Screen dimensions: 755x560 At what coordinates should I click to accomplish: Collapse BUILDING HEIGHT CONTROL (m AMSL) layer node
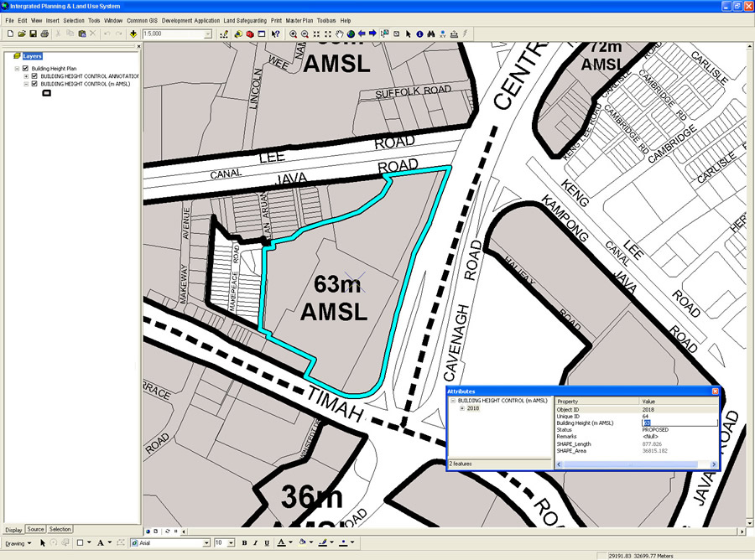(26, 84)
